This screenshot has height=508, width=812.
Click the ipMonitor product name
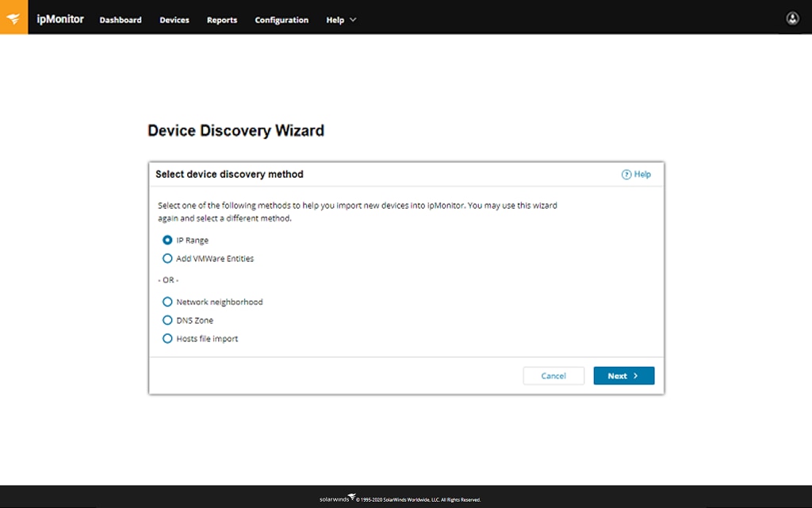[60, 19]
